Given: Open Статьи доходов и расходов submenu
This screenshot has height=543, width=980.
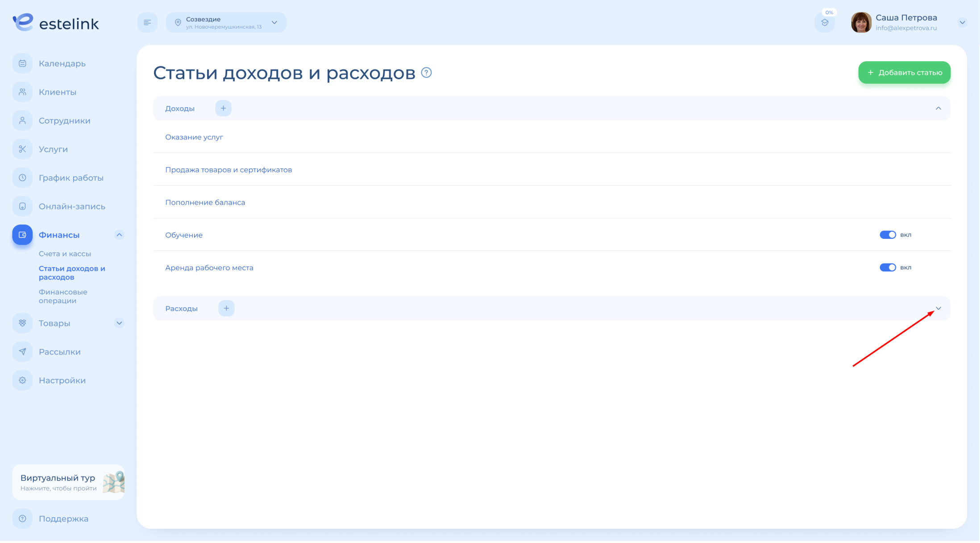Looking at the screenshot, I should 72,273.
